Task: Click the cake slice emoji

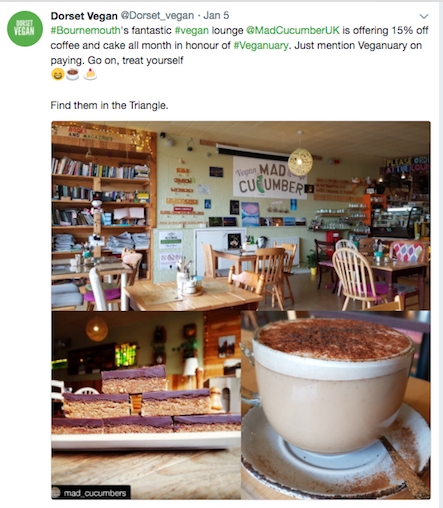Action: pos(90,74)
